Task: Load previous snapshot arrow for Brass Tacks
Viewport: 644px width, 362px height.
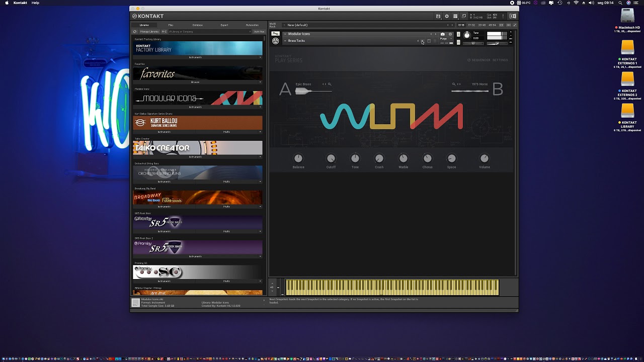Action: (418, 41)
